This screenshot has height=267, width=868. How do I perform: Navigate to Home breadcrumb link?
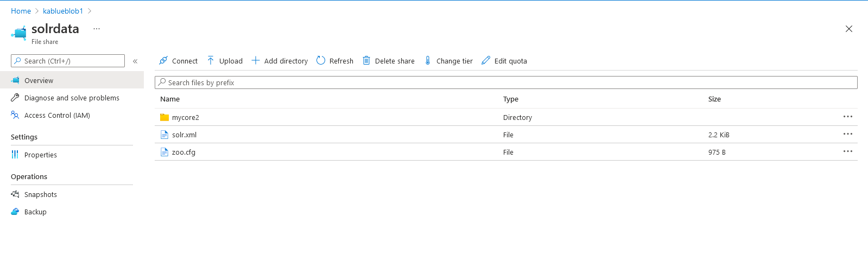(x=21, y=11)
